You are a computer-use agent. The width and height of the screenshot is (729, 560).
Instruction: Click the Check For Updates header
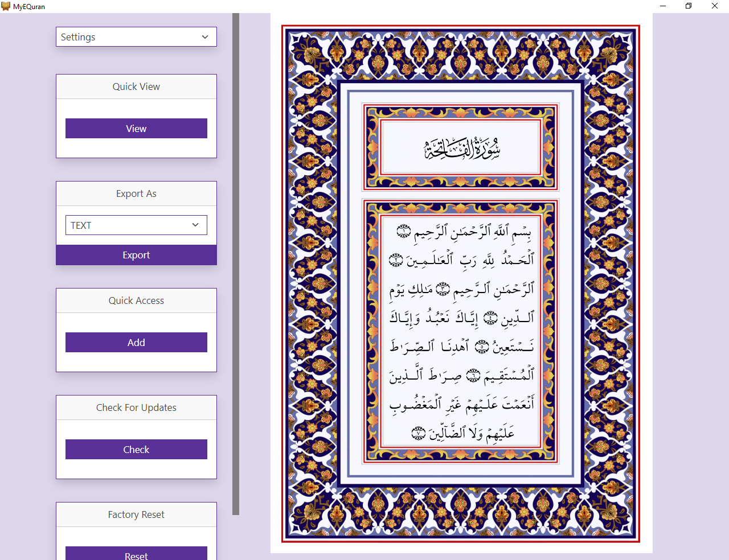point(136,407)
